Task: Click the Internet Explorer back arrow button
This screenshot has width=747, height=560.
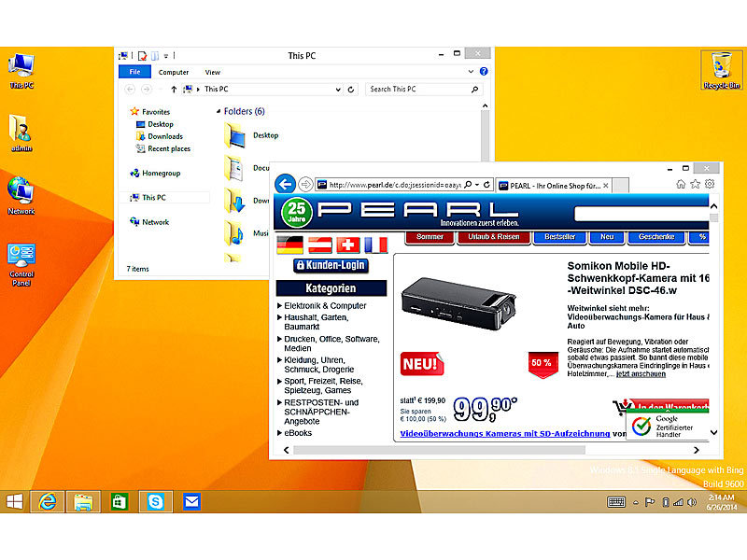Action: pyautogui.click(x=286, y=184)
